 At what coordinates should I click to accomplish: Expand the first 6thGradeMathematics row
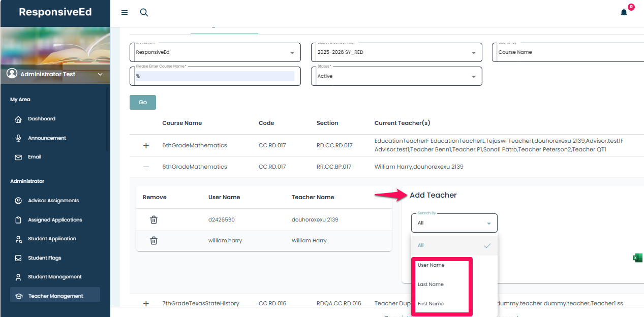click(146, 146)
